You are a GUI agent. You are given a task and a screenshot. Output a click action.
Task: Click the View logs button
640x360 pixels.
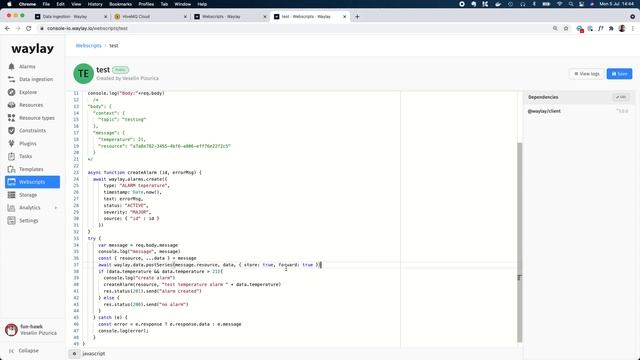[587, 74]
